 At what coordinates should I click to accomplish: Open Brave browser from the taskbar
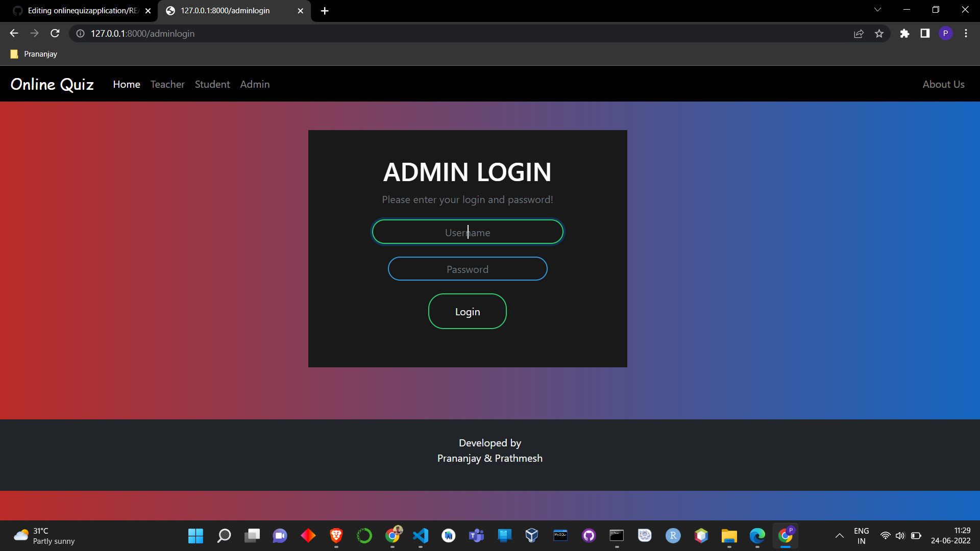(x=336, y=536)
